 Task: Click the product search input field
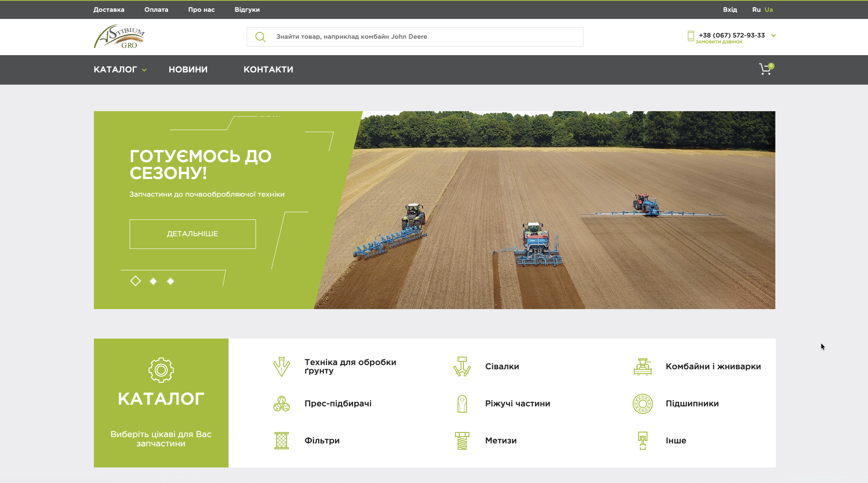[x=415, y=37]
